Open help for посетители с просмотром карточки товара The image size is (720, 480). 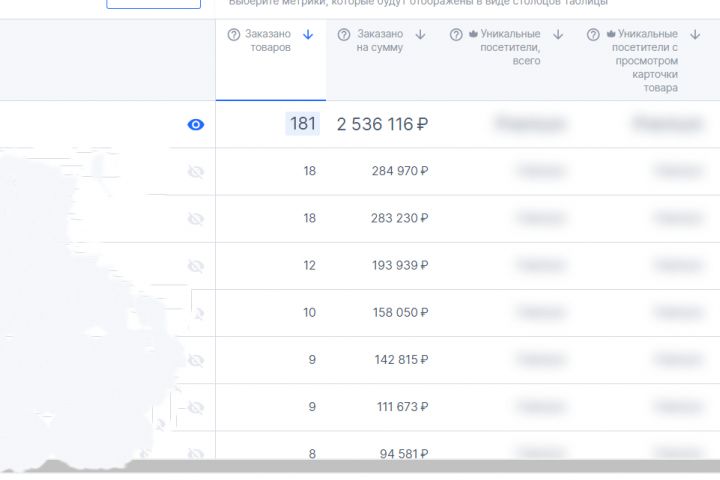(x=593, y=34)
